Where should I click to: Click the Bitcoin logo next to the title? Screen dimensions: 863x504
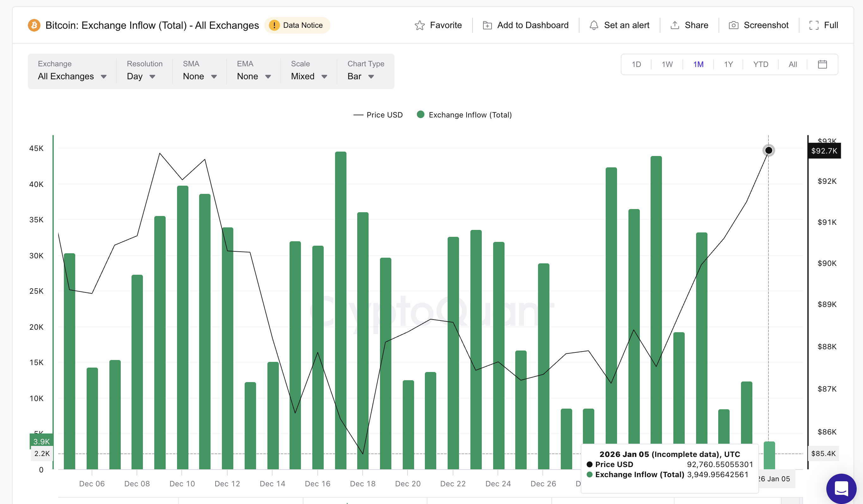34,25
